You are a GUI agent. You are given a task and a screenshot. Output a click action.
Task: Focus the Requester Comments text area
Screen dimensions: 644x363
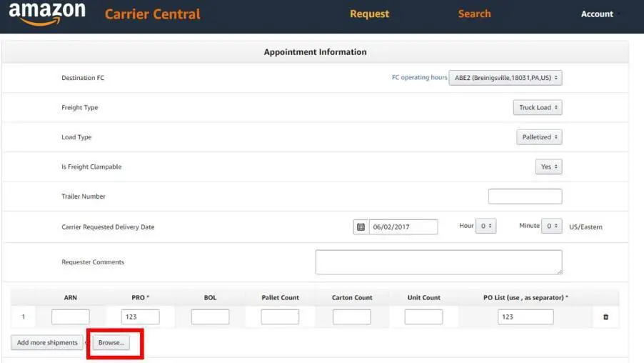pyautogui.click(x=438, y=262)
